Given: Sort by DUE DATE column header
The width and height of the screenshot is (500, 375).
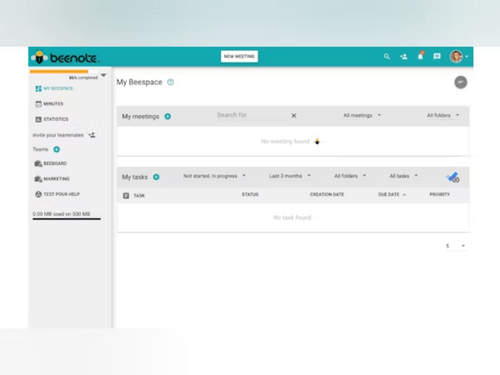Looking at the screenshot, I should (x=388, y=194).
